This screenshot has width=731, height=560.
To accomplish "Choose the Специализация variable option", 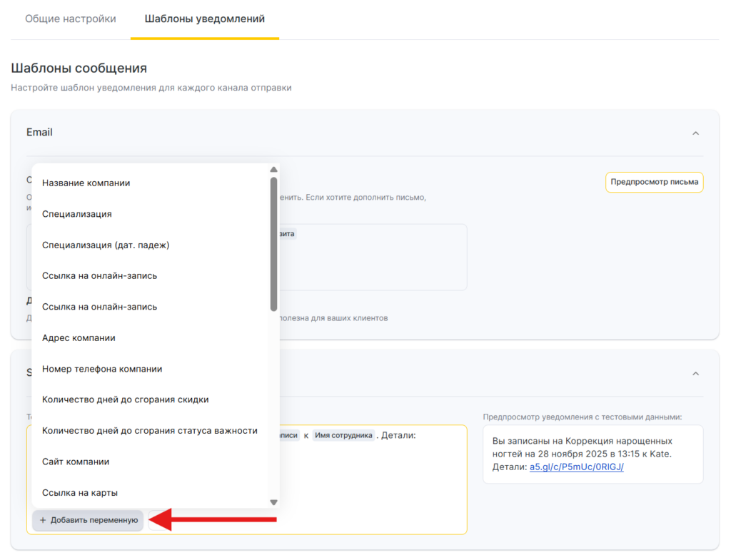I will coord(77,214).
